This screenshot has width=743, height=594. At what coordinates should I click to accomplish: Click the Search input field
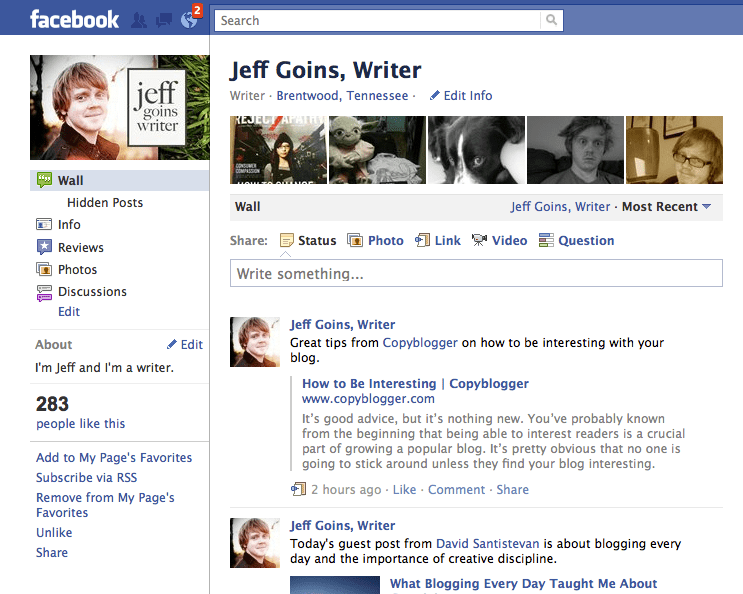[x=377, y=20]
